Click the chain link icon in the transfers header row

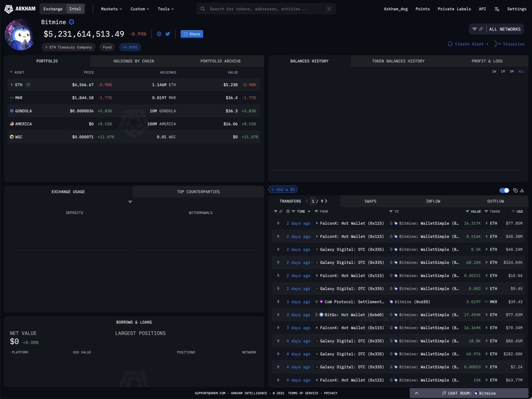[280, 211]
